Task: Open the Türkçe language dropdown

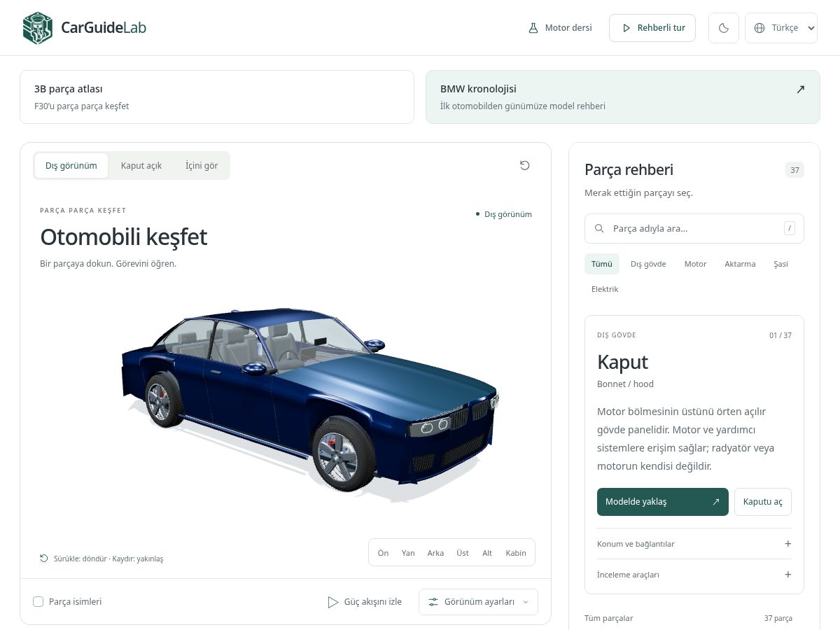Action: point(781,28)
